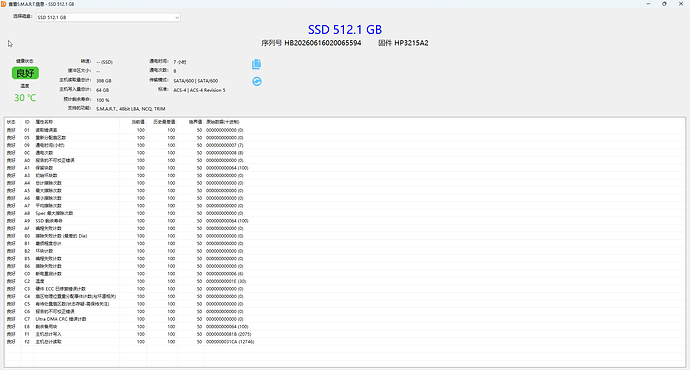Screen dimensions: 690x370
Task: Click the 100 % remaining life value
Action: pyautogui.click(x=103, y=100)
